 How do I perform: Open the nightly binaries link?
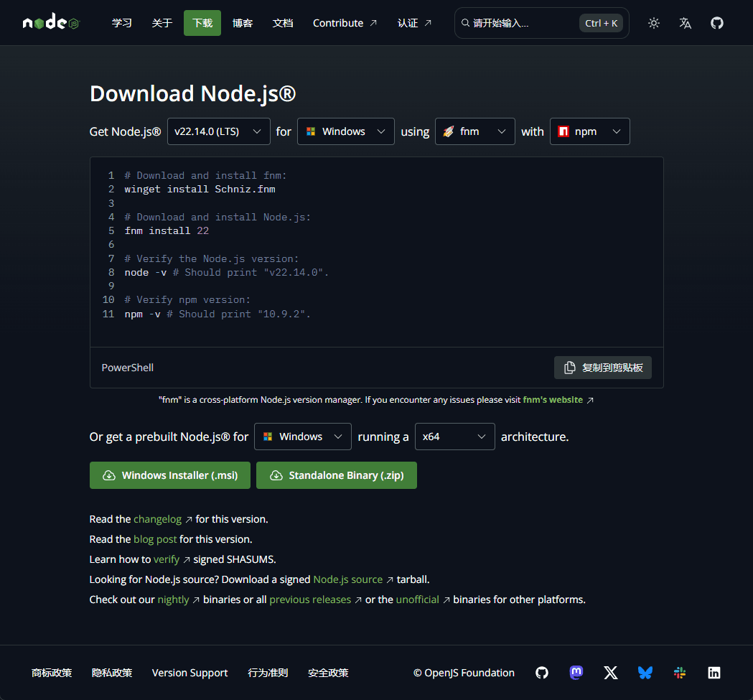pyautogui.click(x=174, y=599)
